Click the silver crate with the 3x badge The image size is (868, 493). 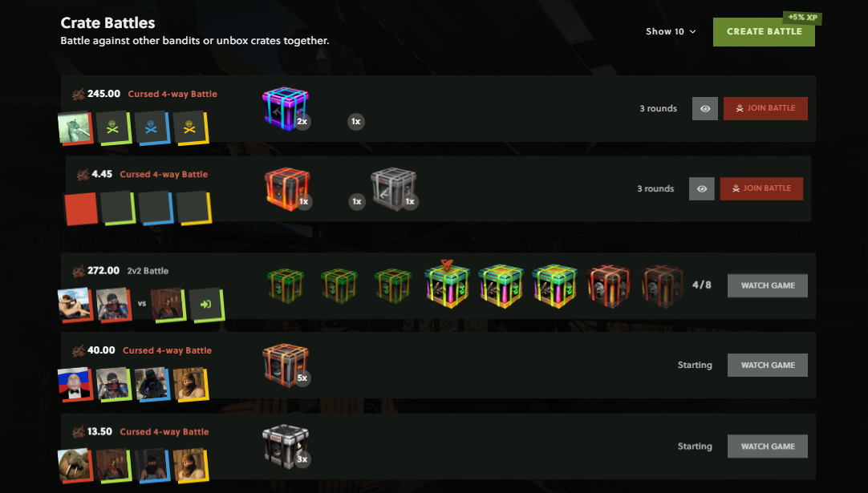285,446
